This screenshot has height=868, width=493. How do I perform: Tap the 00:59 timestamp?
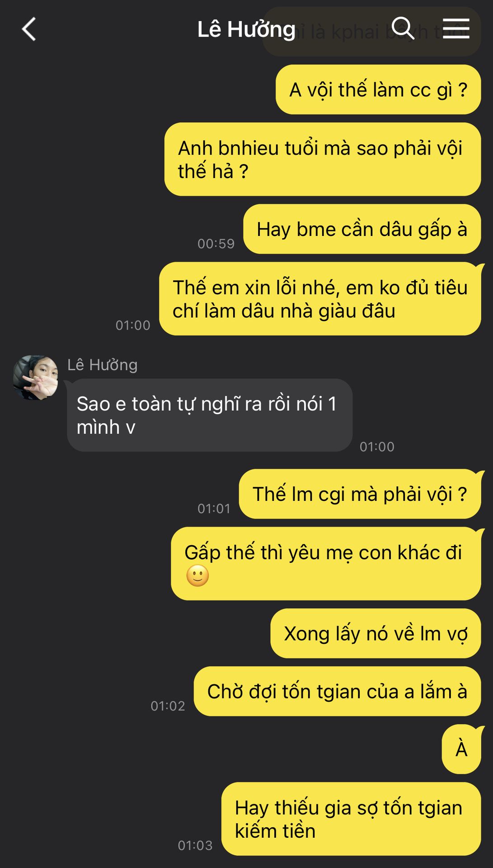pyautogui.click(x=216, y=244)
